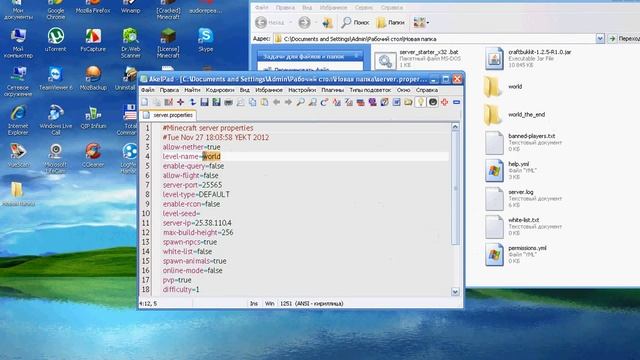The image size is (640, 360).
Task: Click the purple plus icon in AkelPad toolbar
Action: point(180,102)
